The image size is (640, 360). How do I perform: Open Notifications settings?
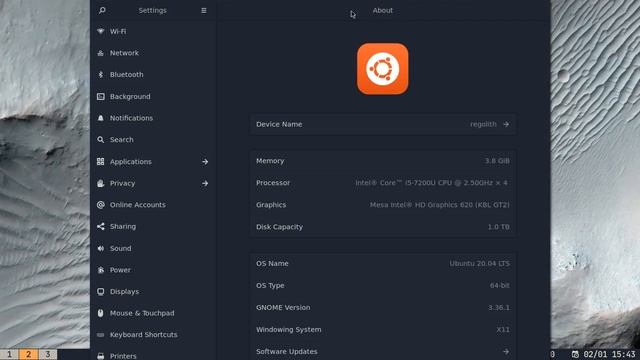pyautogui.click(x=153, y=118)
